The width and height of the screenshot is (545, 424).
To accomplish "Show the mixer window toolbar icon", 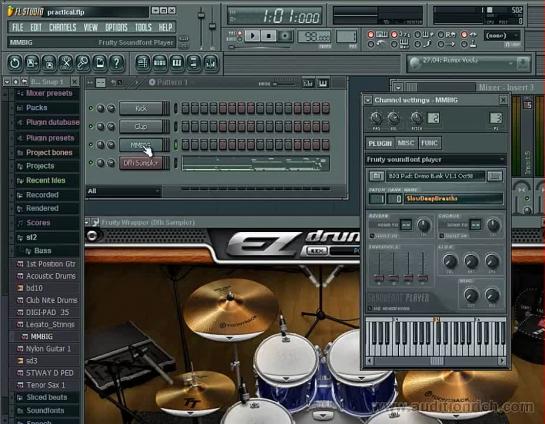I will 211,63.
